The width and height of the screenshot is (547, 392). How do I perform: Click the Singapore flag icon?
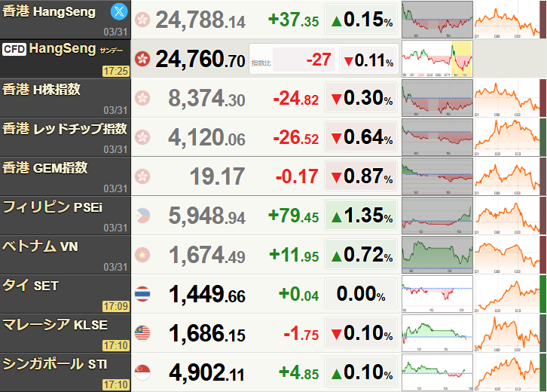[142, 372]
